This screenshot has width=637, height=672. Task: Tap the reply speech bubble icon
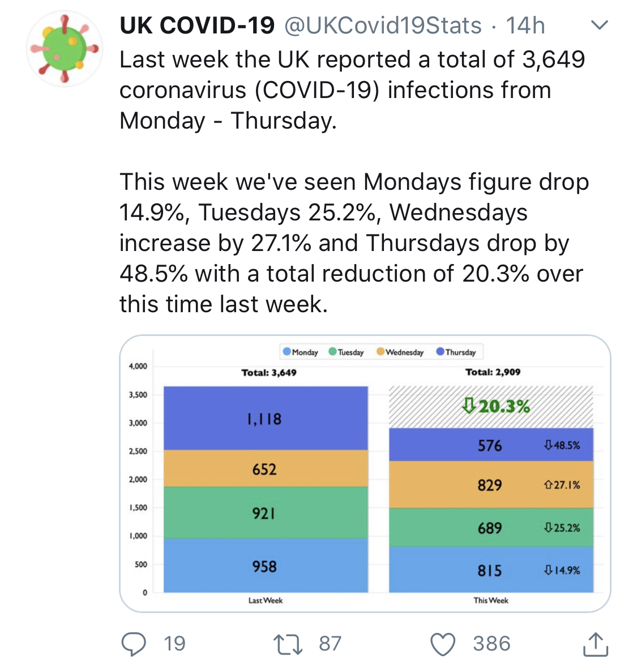134,644
